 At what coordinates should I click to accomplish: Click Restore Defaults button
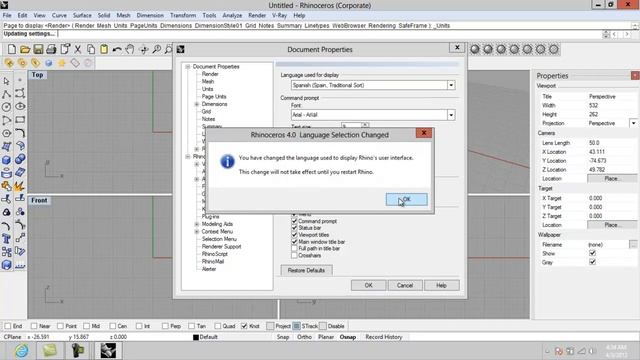(306, 270)
